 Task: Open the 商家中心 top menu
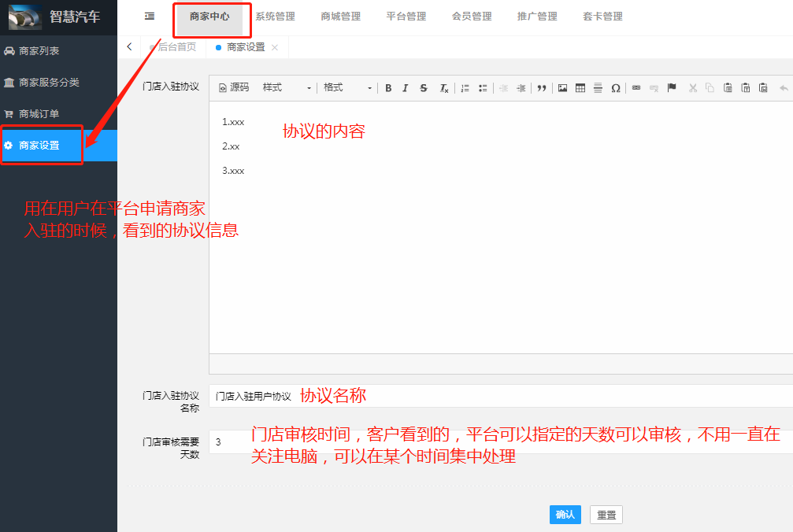click(209, 17)
